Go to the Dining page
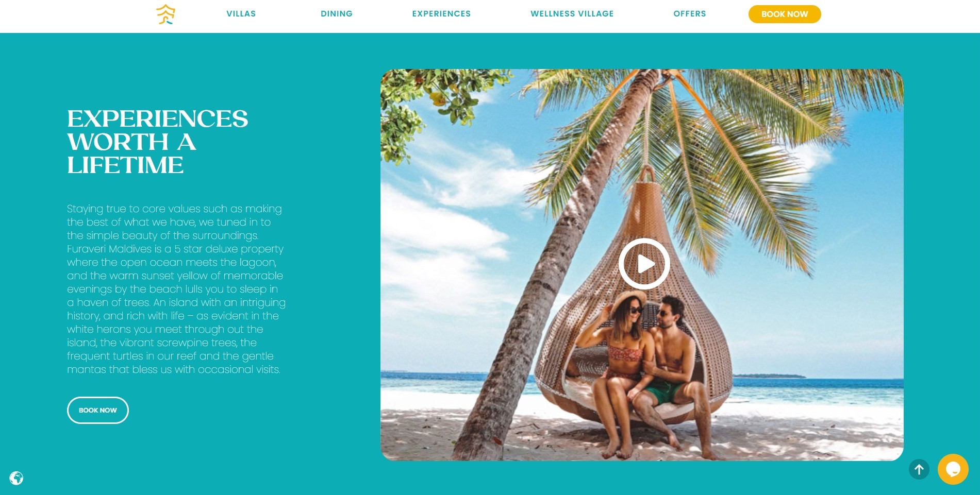Image resolution: width=980 pixels, height=495 pixels. [x=337, y=14]
